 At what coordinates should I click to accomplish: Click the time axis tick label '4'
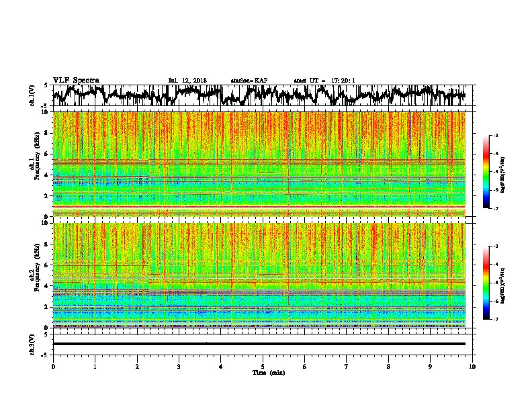(x=221, y=367)
